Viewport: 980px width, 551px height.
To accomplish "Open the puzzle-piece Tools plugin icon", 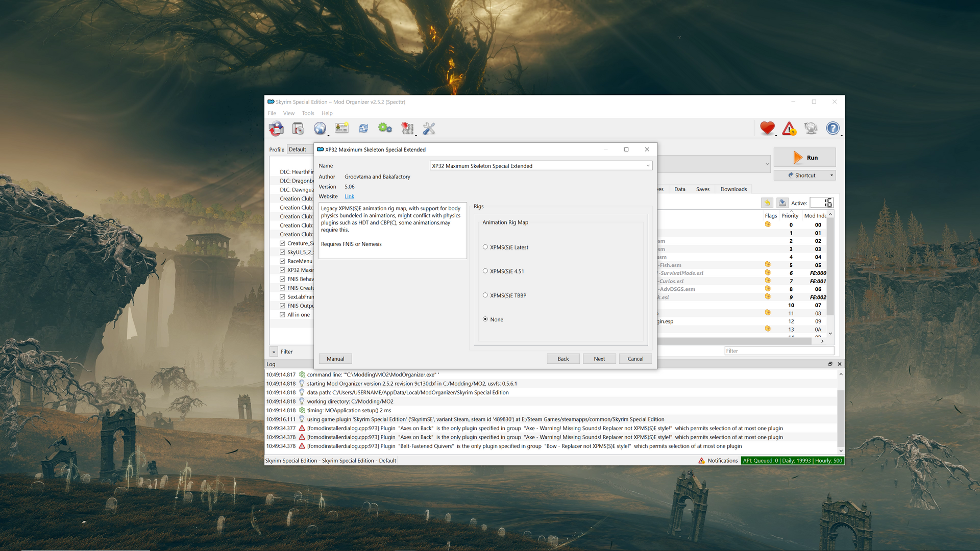I will pyautogui.click(x=407, y=129).
